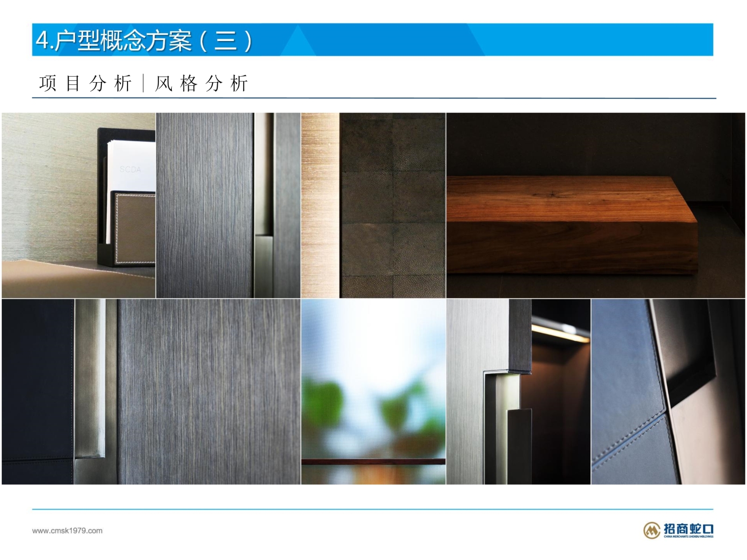The height and width of the screenshot is (560, 747).
Task: Open the www.cmsk1979.com link
Action: tap(67, 531)
